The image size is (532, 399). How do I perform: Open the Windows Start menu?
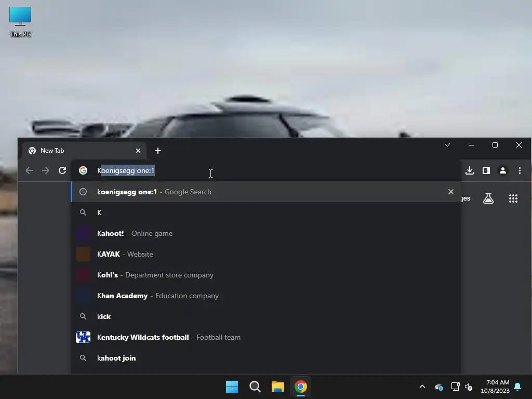pos(232,387)
